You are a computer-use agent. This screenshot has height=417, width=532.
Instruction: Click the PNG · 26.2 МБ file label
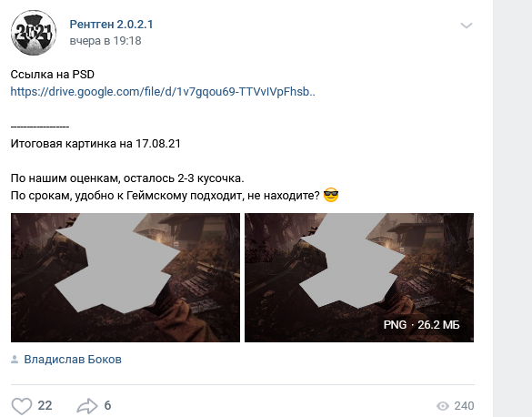421,325
